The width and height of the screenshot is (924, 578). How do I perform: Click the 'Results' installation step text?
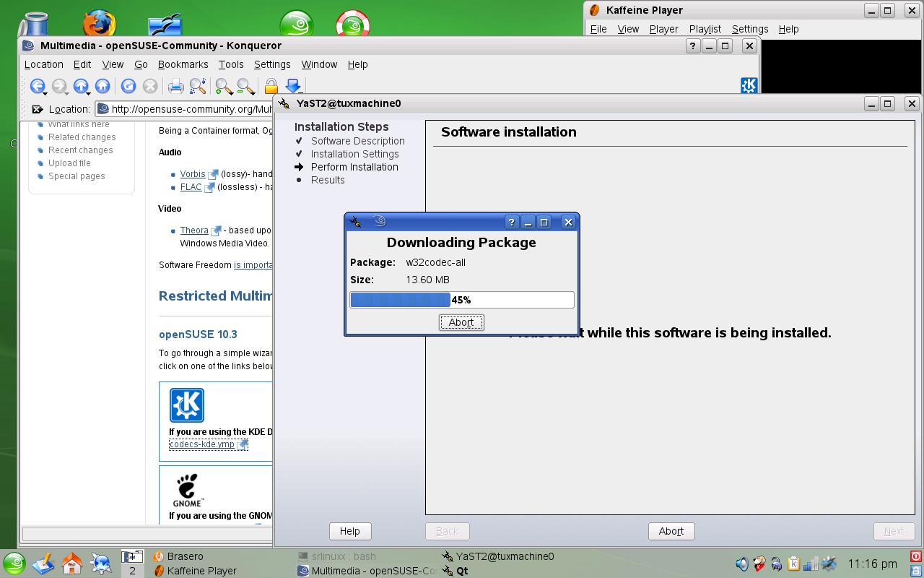tap(328, 180)
